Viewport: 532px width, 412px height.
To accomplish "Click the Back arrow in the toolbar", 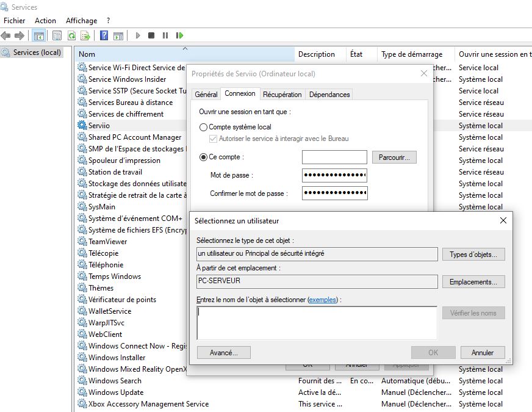I will [x=5, y=35].
